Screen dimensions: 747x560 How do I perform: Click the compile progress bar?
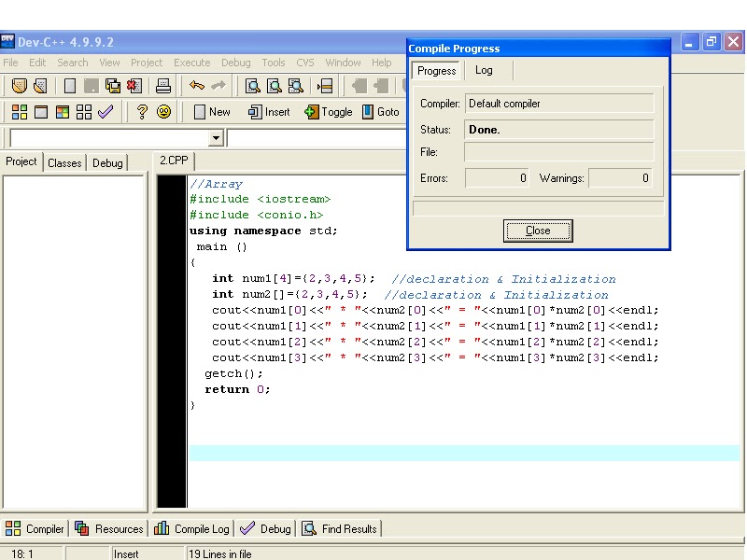click(537, 207)
